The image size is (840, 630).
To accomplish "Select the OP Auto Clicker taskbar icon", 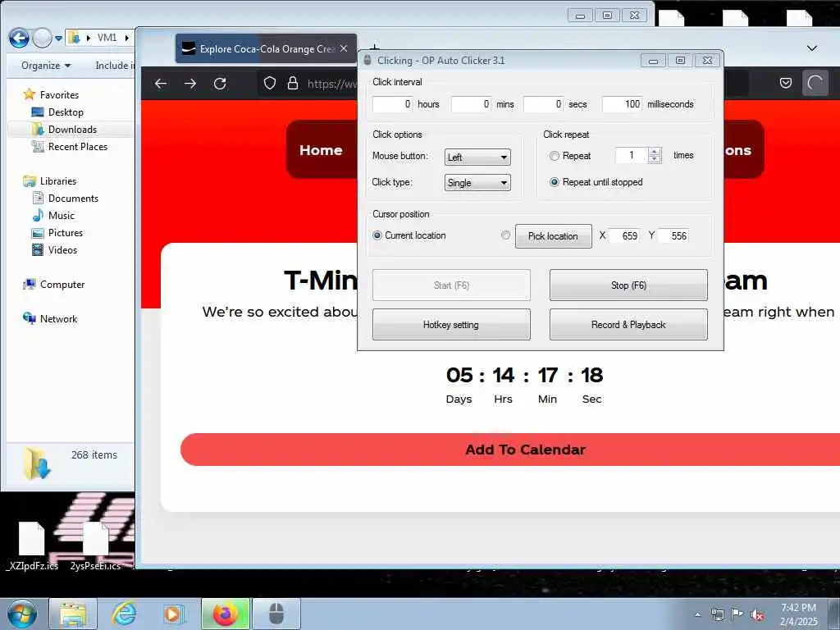I will click(276, 614).
